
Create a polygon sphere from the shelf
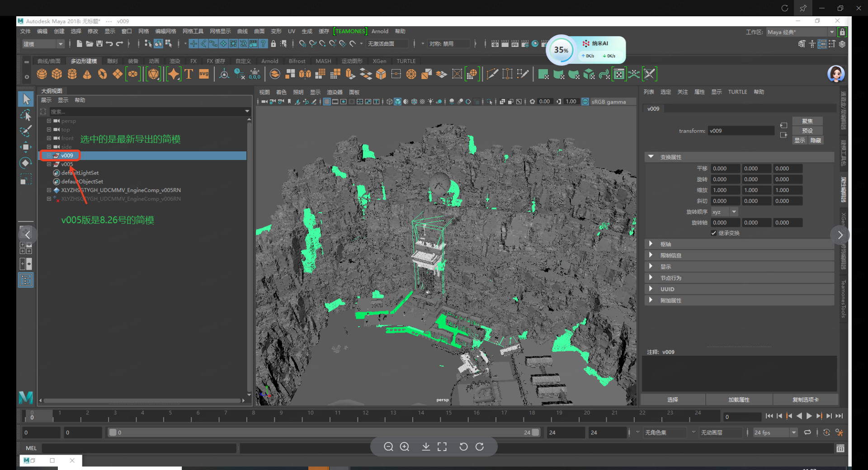(42, 74)
